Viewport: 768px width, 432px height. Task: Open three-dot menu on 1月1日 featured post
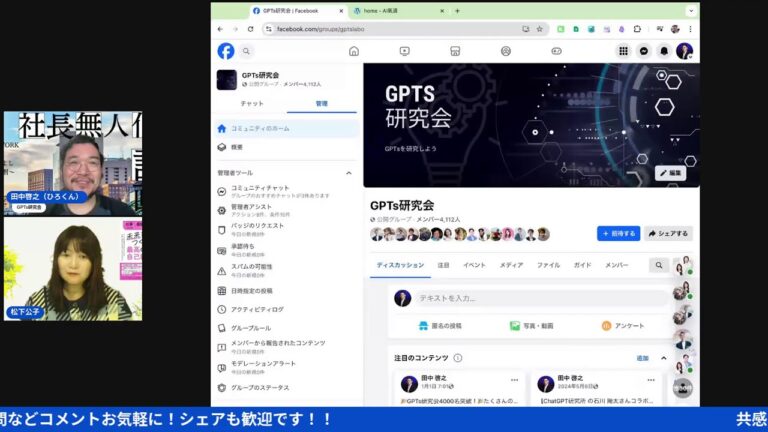[514, 380]
